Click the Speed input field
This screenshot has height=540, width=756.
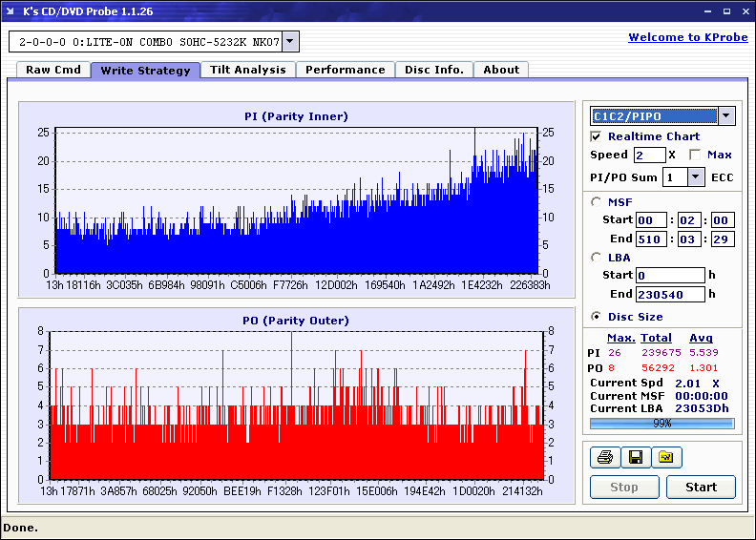[x=649, y=155]
